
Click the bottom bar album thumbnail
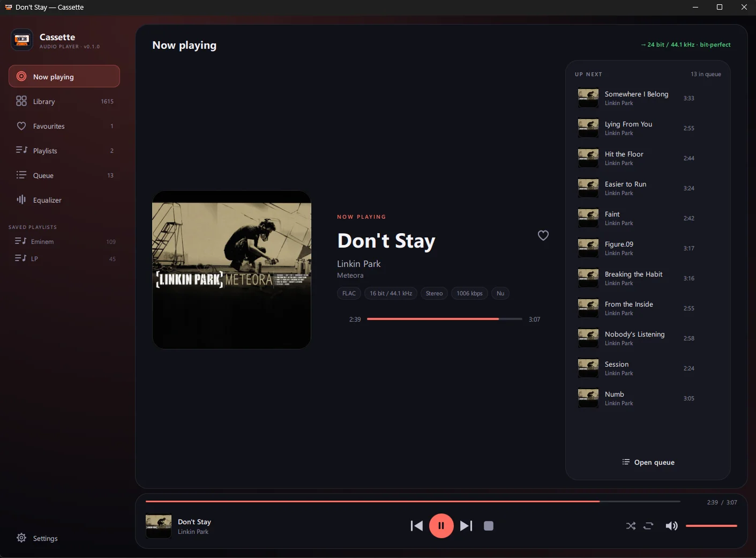pyautogui.click(x=159, y=526)
